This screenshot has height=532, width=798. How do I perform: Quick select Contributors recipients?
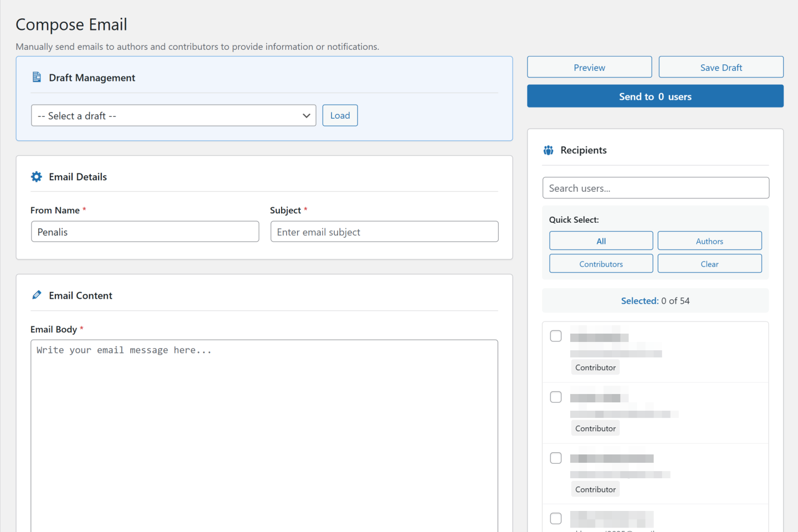pos(601,264)
